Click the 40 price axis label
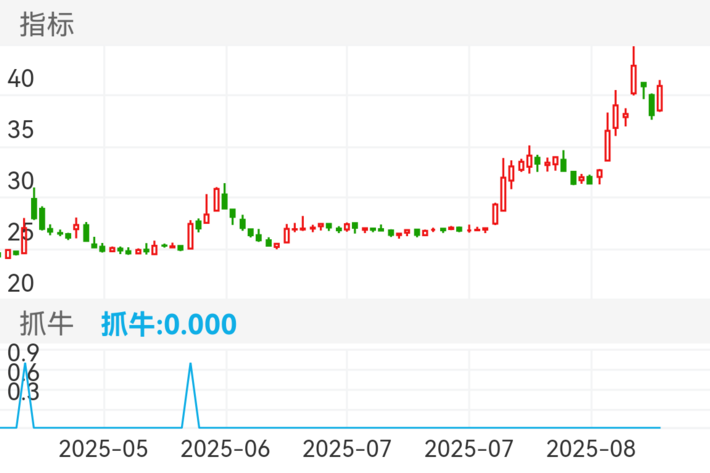 coord(20,78)
